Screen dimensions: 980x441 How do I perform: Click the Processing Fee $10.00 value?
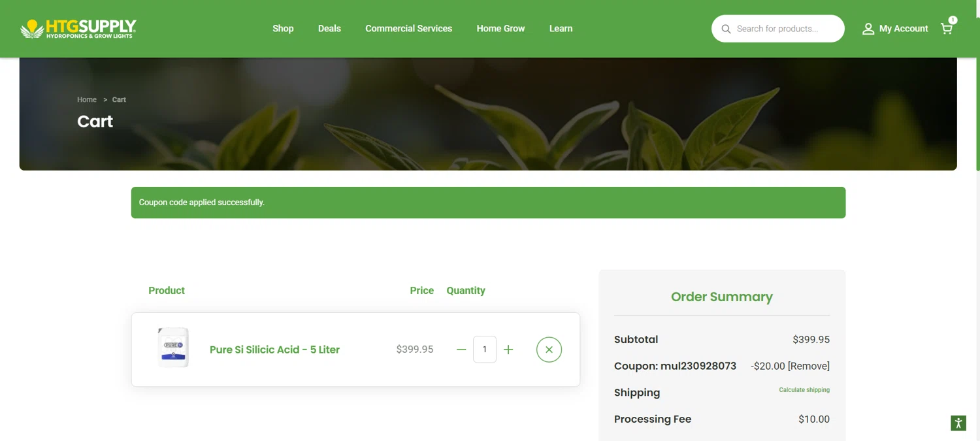(814, 419)
